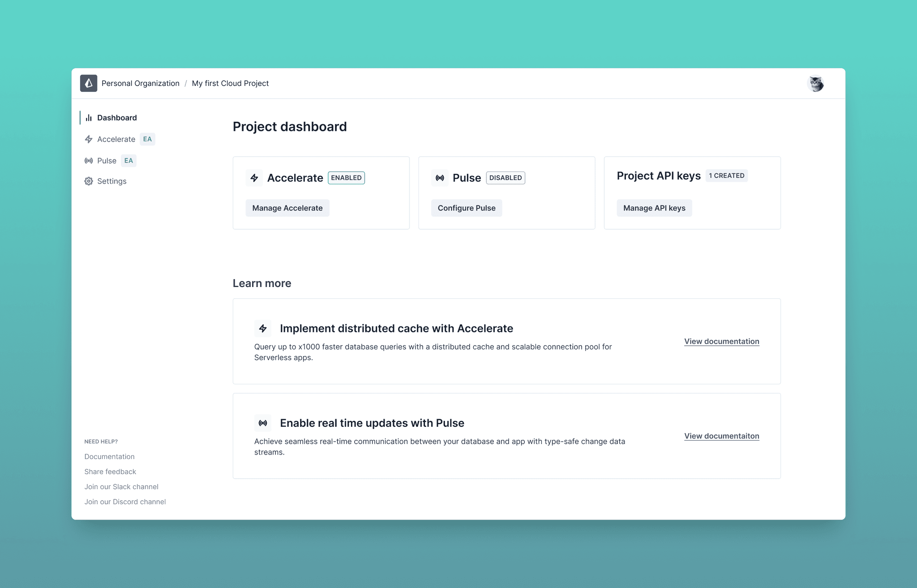
Task: Click the Dashboard bar chart icon
Action: click(89, 118)
